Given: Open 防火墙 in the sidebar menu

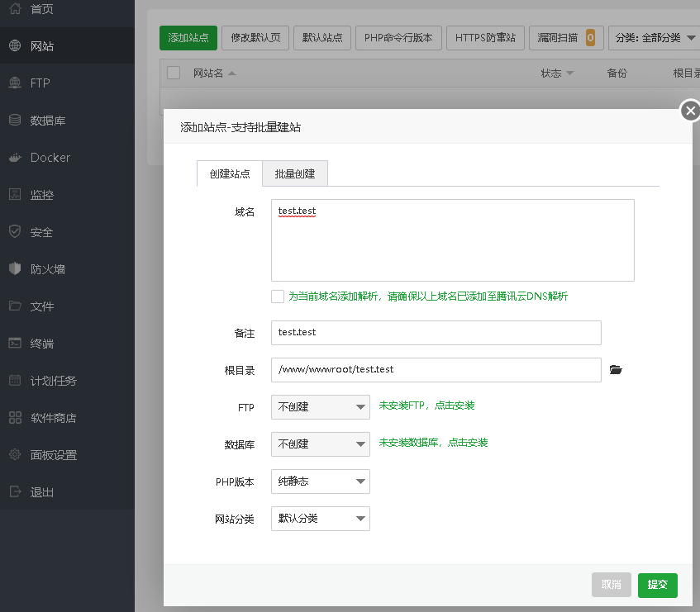Looking at the screenshot, I should pos(67,268).
